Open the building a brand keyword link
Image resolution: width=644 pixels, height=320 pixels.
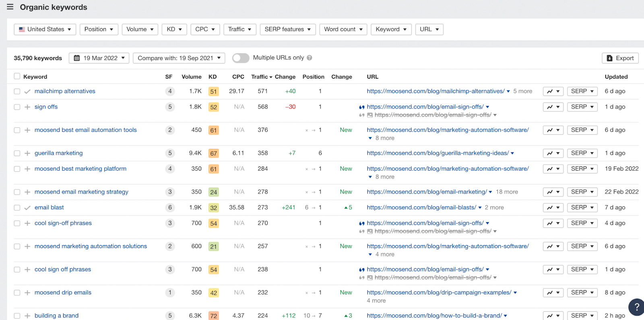[x=56, y=316]
